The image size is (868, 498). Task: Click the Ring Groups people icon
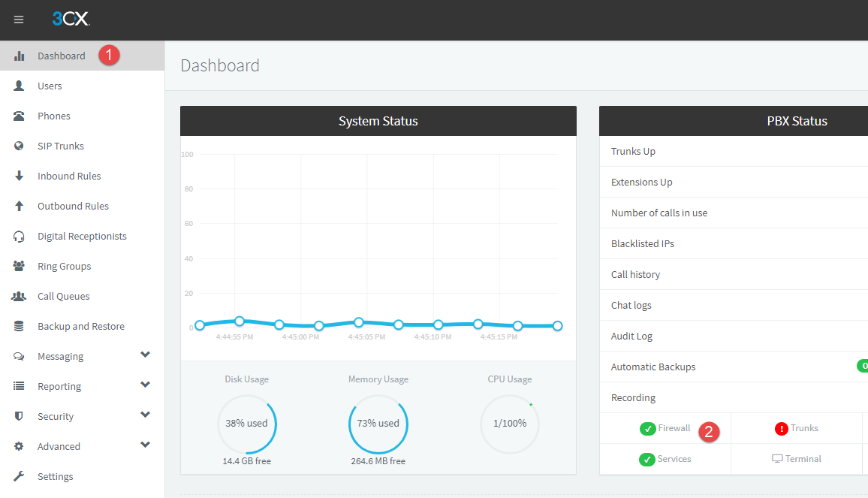coord(19,266)
